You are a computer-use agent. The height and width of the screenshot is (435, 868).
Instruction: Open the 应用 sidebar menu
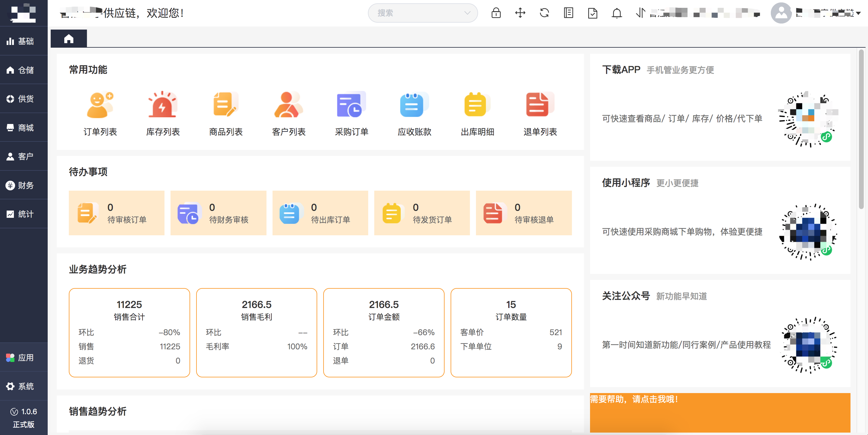pyautogui.click(x=24, y=357)
